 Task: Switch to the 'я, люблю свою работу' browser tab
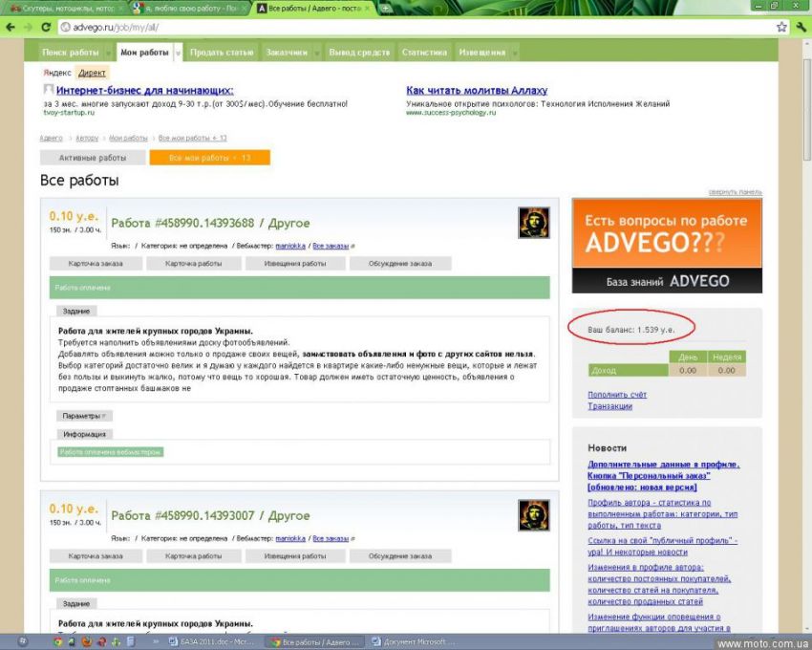pyautogui.click(x=187, y=9)
